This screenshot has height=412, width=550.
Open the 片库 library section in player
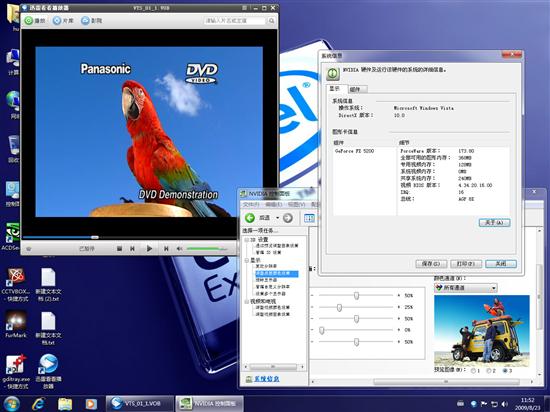pos(63,21)
